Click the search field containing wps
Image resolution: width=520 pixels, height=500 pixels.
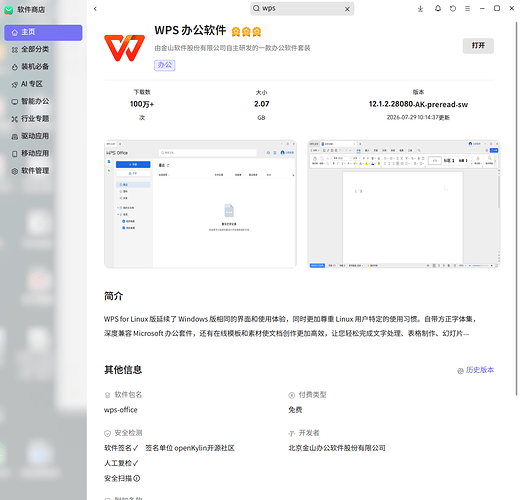click(302, 9)
